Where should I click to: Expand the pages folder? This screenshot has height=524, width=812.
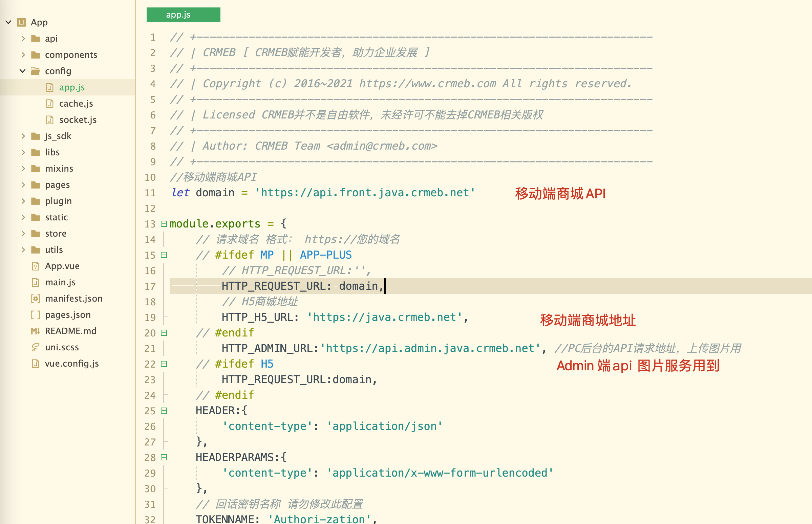point(23,185)
